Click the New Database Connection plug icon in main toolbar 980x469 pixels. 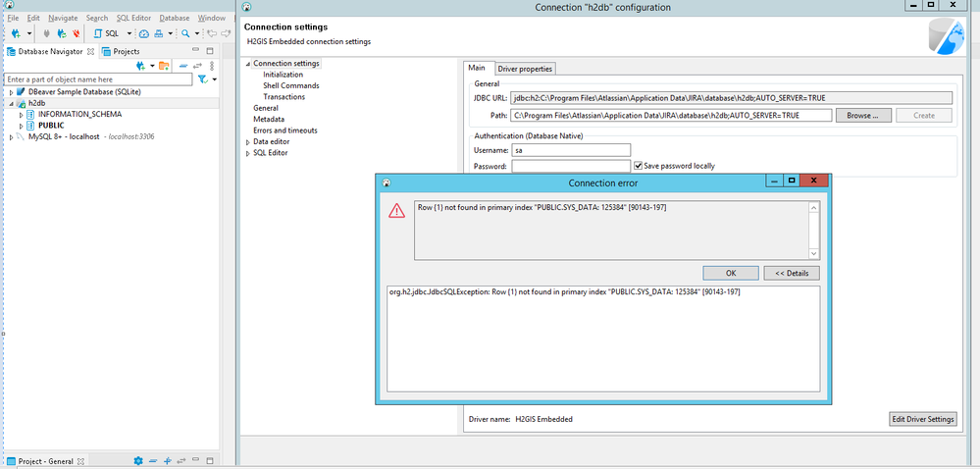coord(17,33)
